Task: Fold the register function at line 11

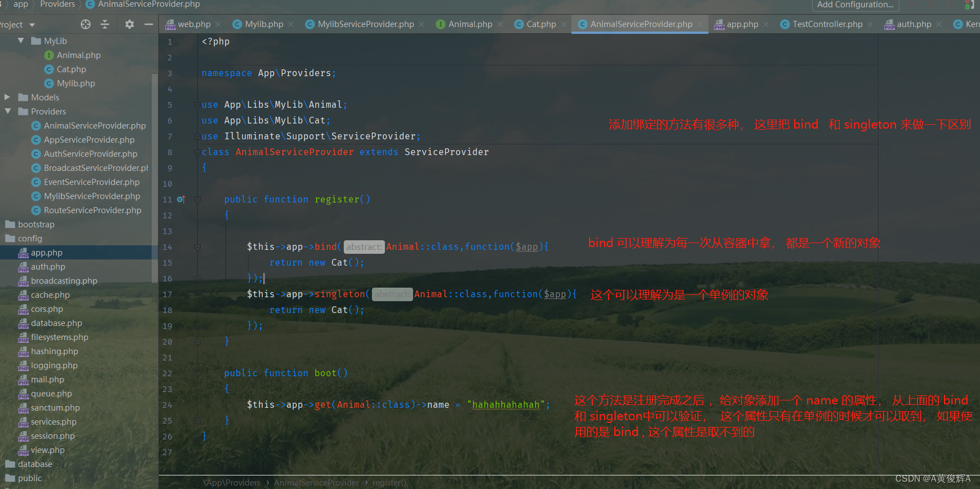Action: 198,200
